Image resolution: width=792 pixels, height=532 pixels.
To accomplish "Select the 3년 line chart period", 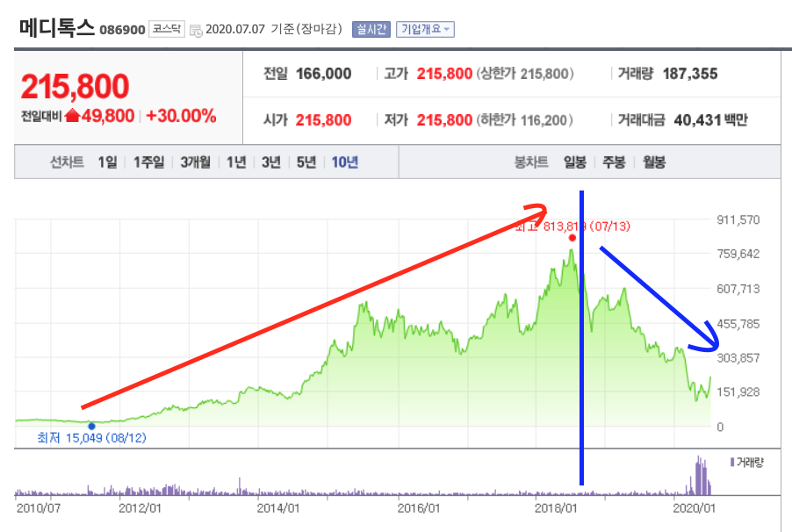I will (x=270, y=162).
